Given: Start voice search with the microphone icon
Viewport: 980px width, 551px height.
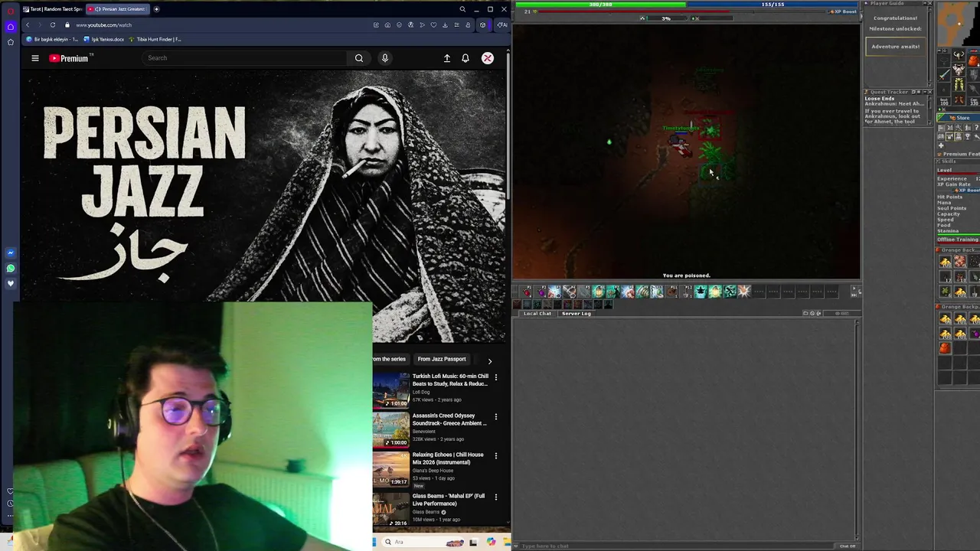Looking at the screenshot, I should pos(385,58).
